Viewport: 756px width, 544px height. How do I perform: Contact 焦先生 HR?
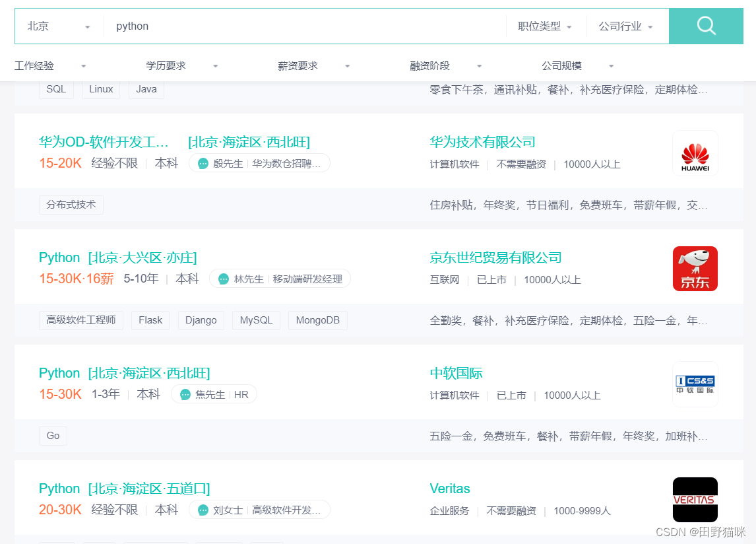(214, 394)
